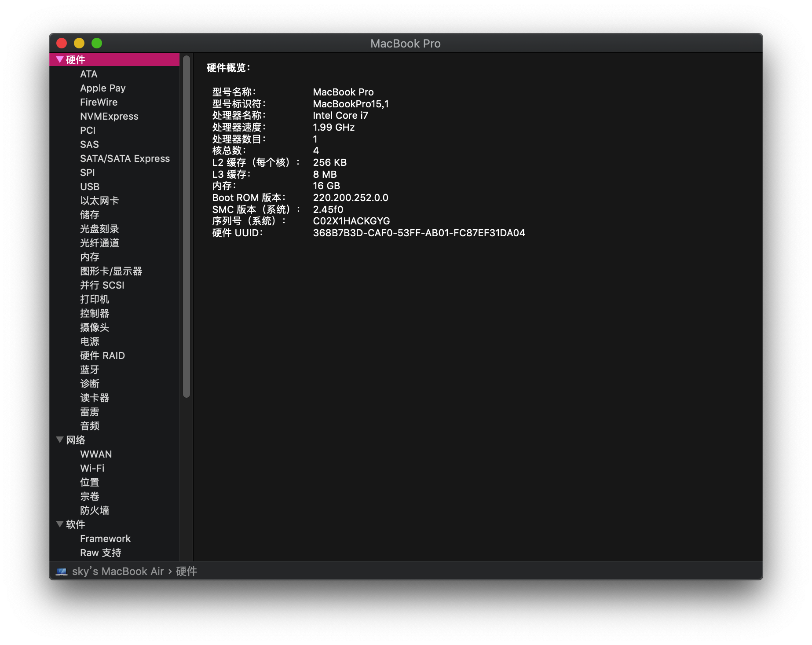Click model identifier MacBookPro15,1
This screenshot has width=812, height=645.
coord(351,104)
